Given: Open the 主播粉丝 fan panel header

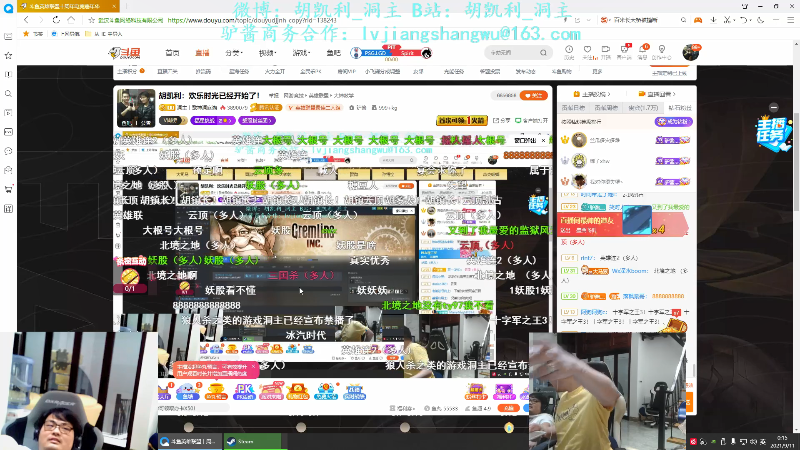Looking at the screenshot, I should coord(592,94).
